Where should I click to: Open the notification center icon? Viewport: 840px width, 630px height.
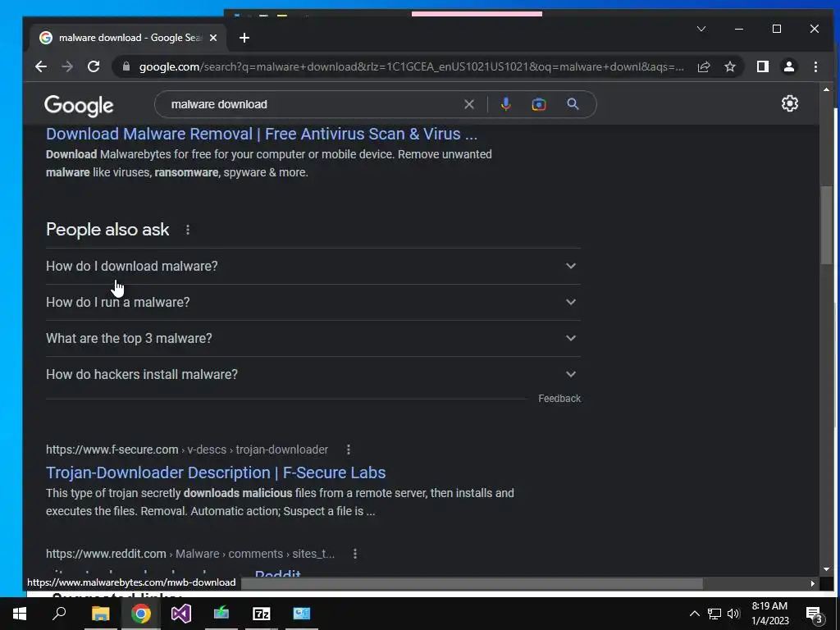(815, 614)
